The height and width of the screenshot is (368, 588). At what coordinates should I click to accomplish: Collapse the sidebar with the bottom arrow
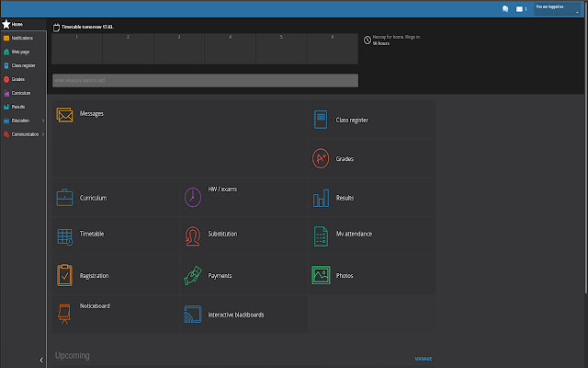click(x=41, y=361)
